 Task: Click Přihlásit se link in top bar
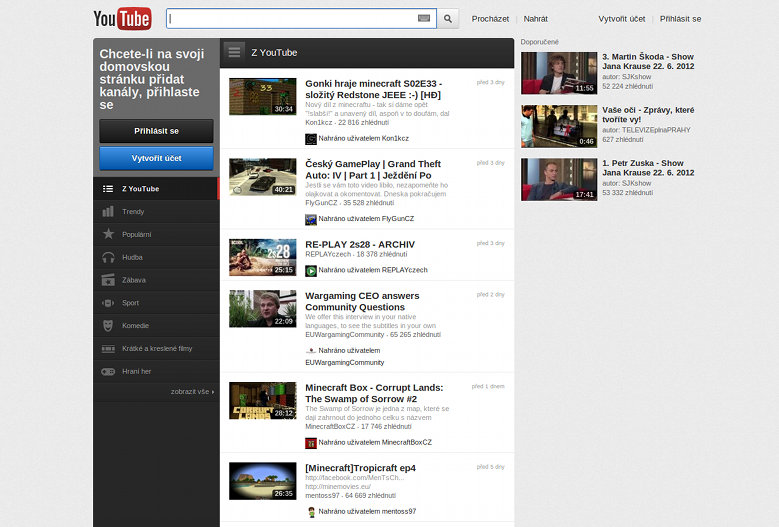[680, 19]
